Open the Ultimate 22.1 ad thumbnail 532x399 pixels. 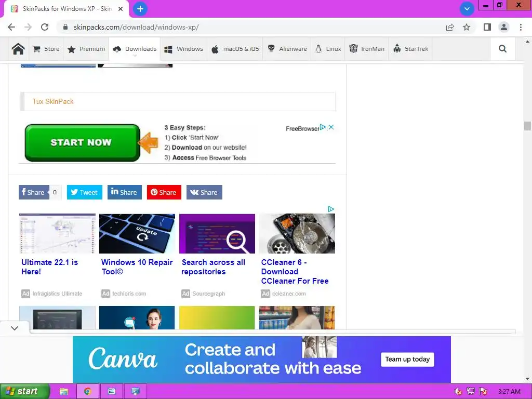tap(57, 233)
